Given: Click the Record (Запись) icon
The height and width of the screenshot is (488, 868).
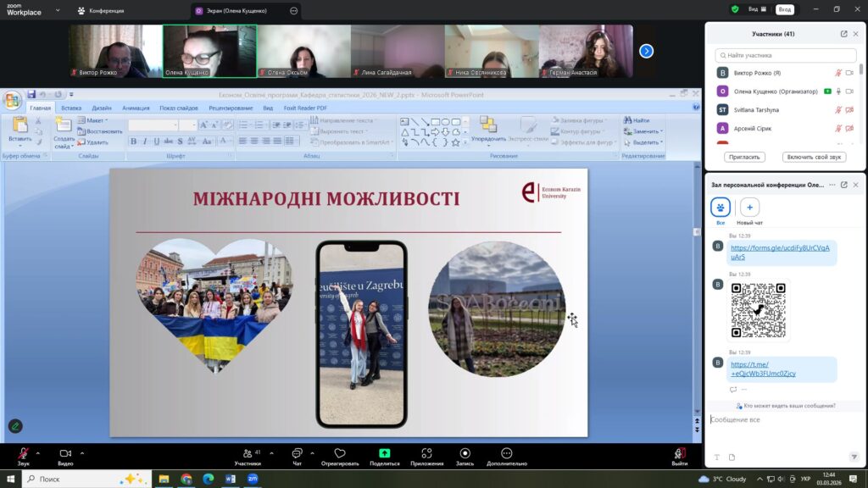Looking at the screenshot, I should point(465,453).
